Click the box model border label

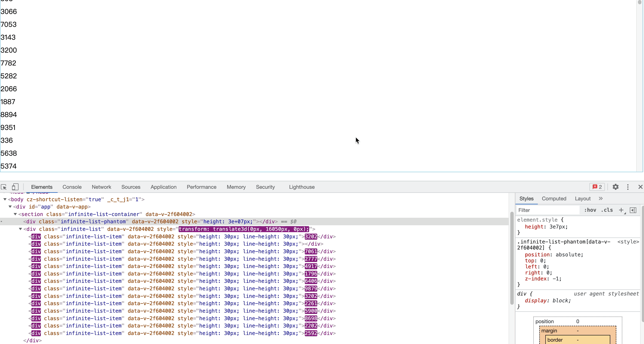[555, 340]
